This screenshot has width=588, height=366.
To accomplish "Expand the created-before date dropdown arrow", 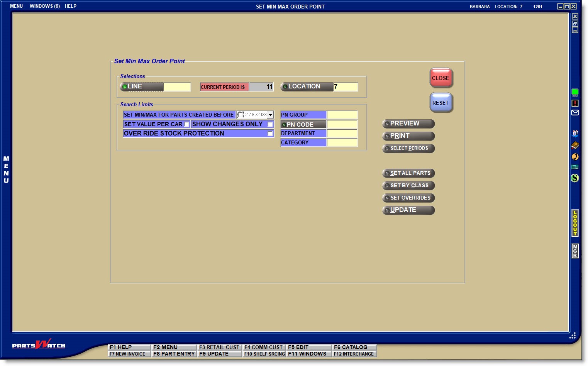I will click(271, 115).
